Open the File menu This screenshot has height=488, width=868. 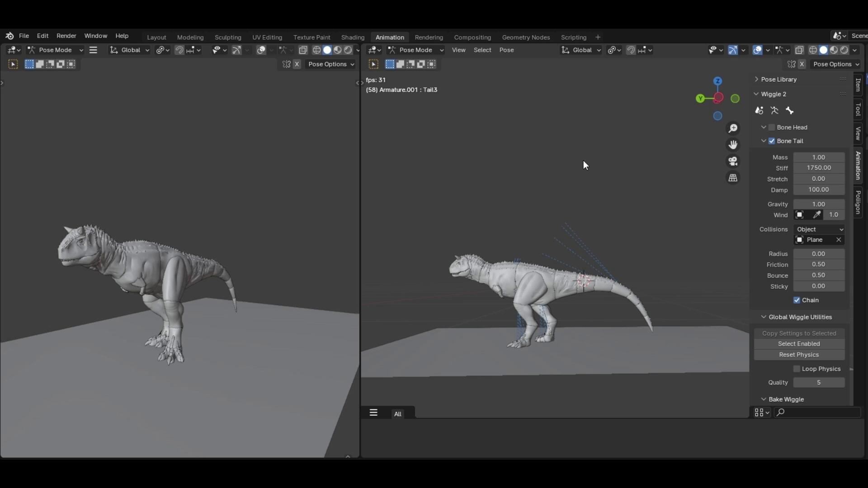click(24, 36)
